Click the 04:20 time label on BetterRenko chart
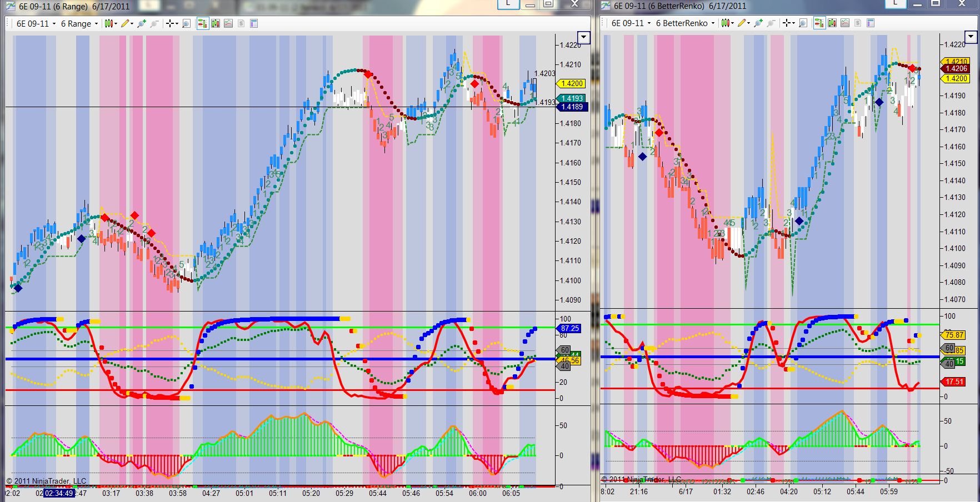Image resolution: width=980 pixels, height=502 pixels. coord(789,491)
